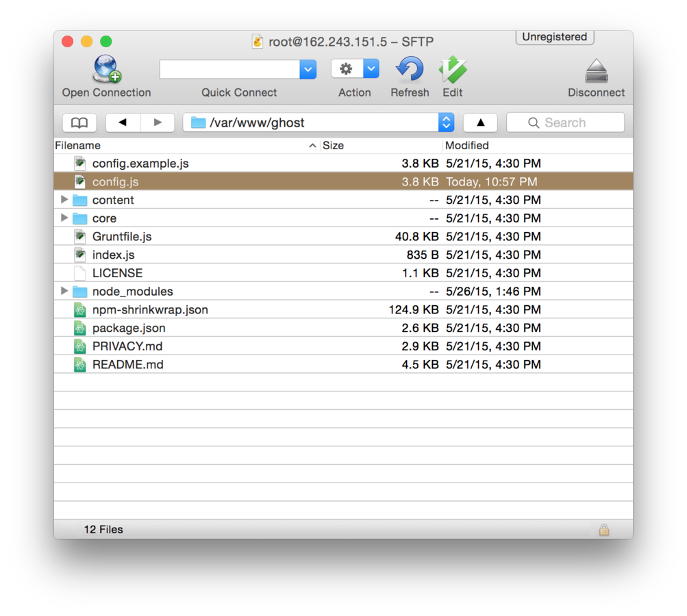Select the PRIVACY.md file name
Viewport: 687px width, 616px height.
pos(127,346)
